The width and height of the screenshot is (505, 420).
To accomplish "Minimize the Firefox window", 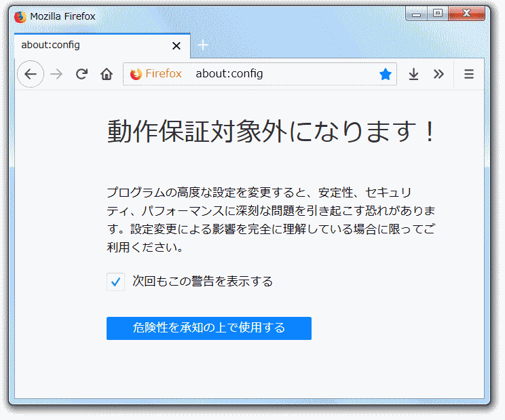I will pos(417,14).
